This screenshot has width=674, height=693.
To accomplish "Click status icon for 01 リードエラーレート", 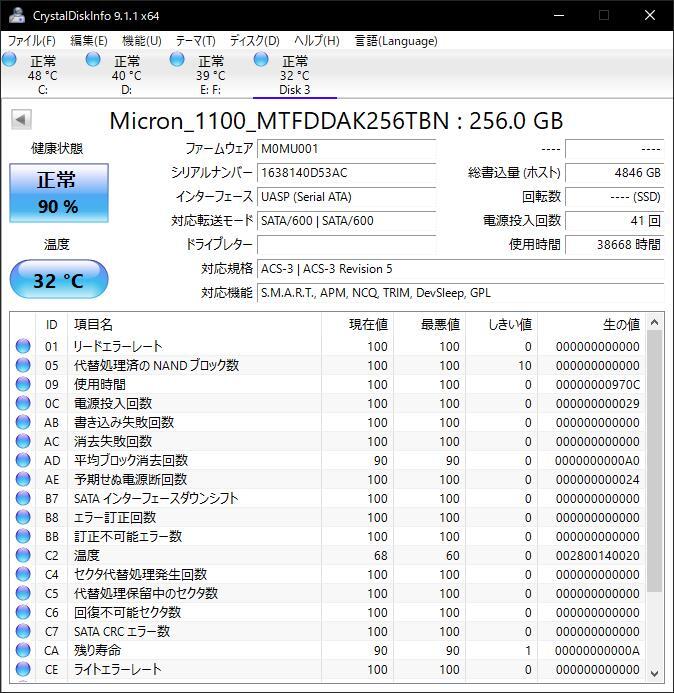I will pos(23,346).
